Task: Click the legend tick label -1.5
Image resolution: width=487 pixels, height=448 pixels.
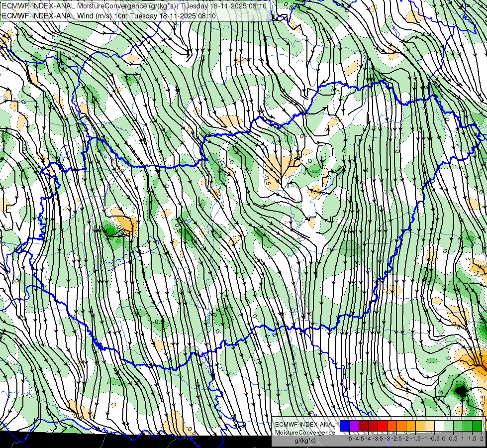Action: point(415,439)
